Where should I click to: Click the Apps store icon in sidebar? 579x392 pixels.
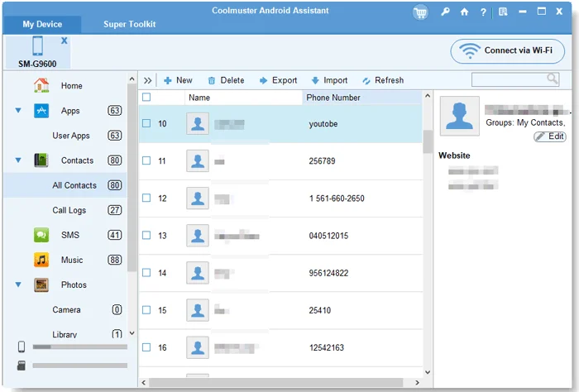point(41,110)
